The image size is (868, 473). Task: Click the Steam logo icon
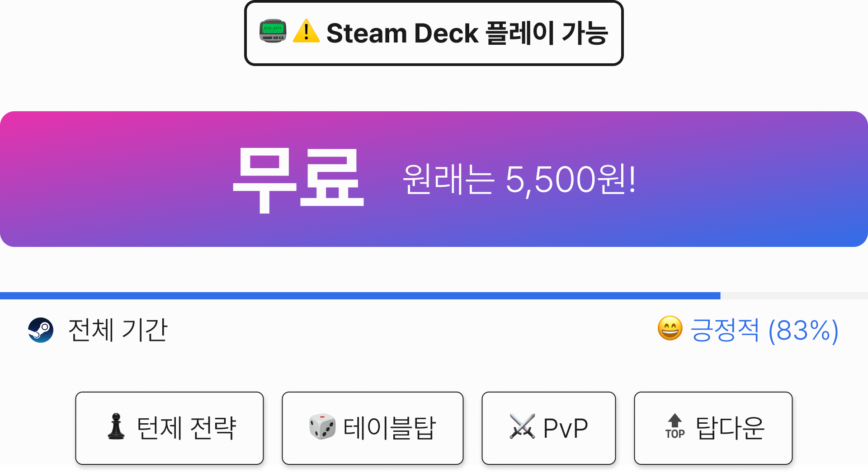tap(41, 330)
